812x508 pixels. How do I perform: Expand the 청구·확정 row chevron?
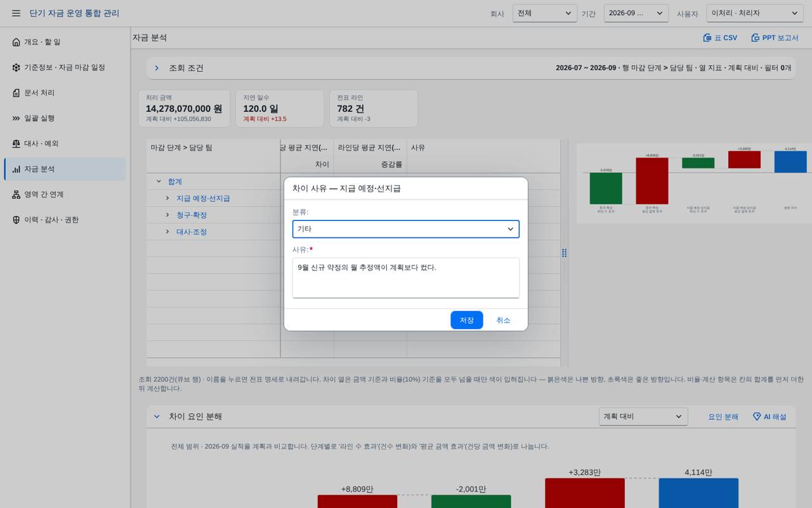click(167, 215)
